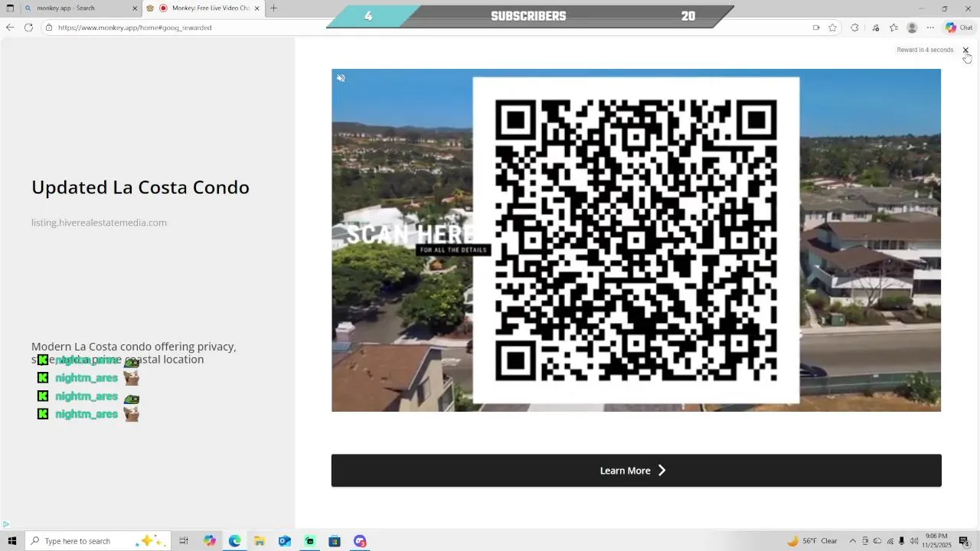Open listing.hiverealestatemedia.com link
Viewport: 980px width, 551px height.
pyautogui.click(x=99, y=223)
